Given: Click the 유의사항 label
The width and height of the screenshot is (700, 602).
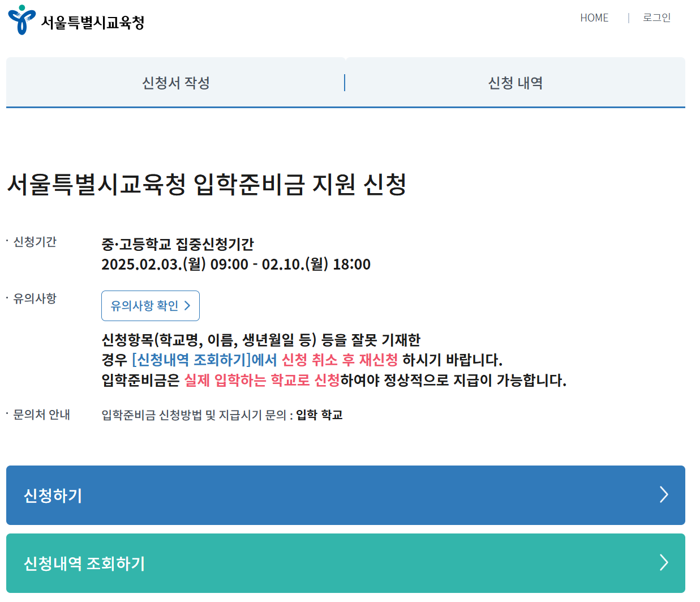Looking at the screenshot, I should point(35,298).
